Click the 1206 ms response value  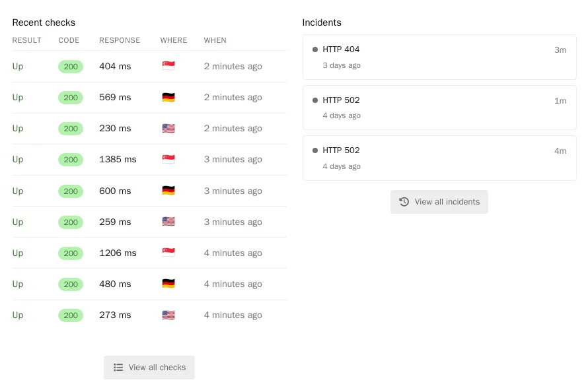tap(118, 253)
